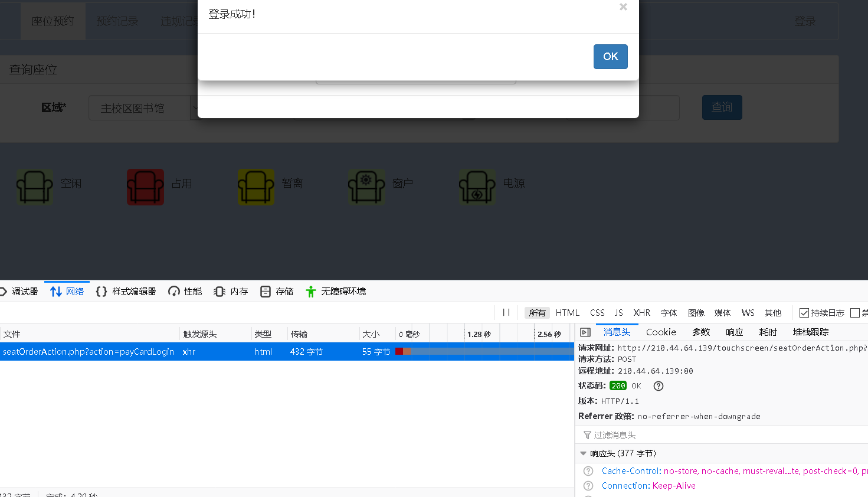Viewport: 868px width, 497px height.
Task: Switch to the Cookie details tab
Action: pos(661,332)
